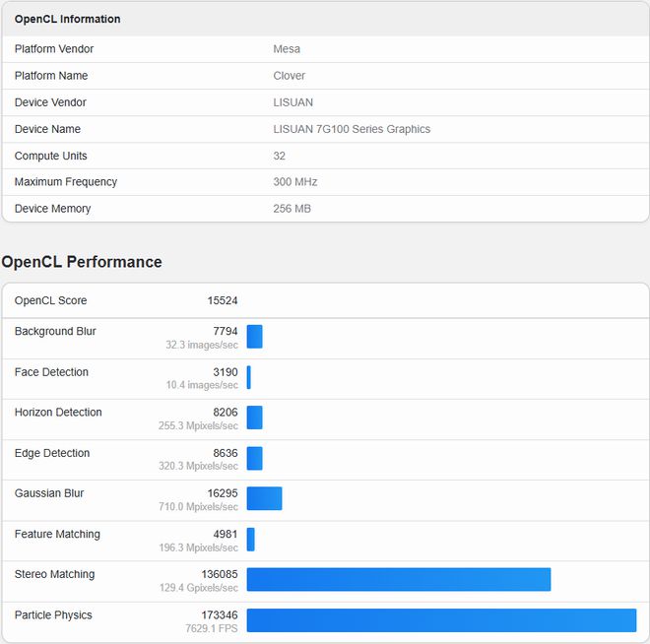Select the 300 MHz maximum frequency value
This screenshot has width=650, height=644.
point(293,182)
